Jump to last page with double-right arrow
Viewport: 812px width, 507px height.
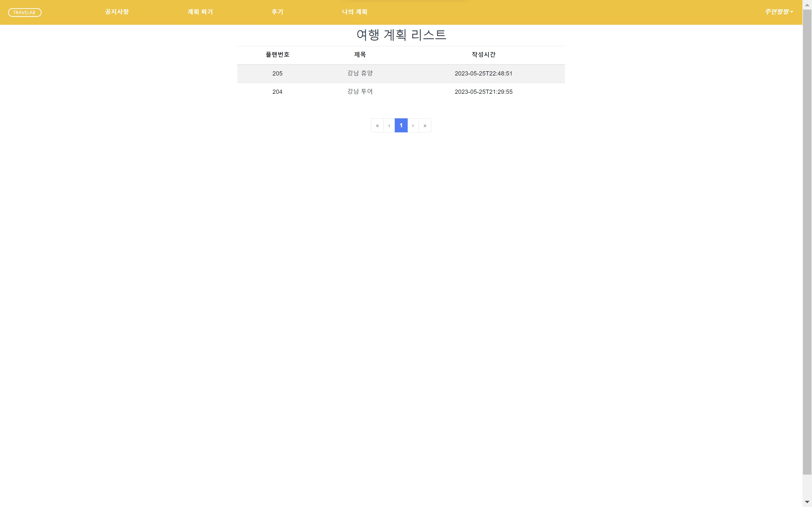(425, 125)
